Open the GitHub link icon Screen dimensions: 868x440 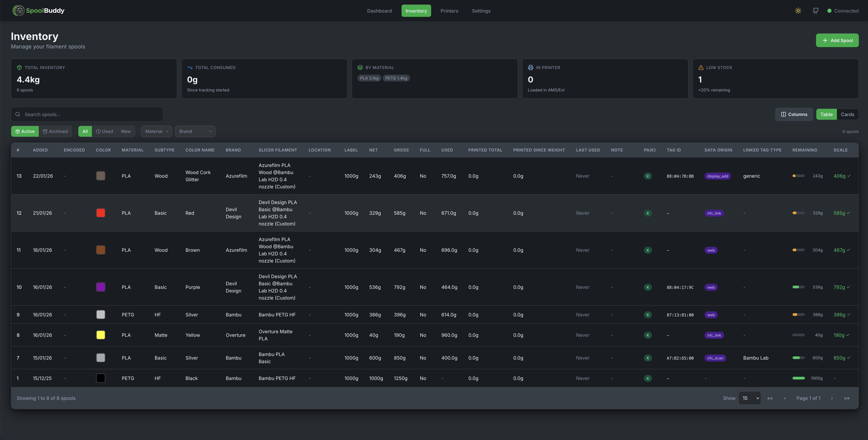[x=816, y=11]
